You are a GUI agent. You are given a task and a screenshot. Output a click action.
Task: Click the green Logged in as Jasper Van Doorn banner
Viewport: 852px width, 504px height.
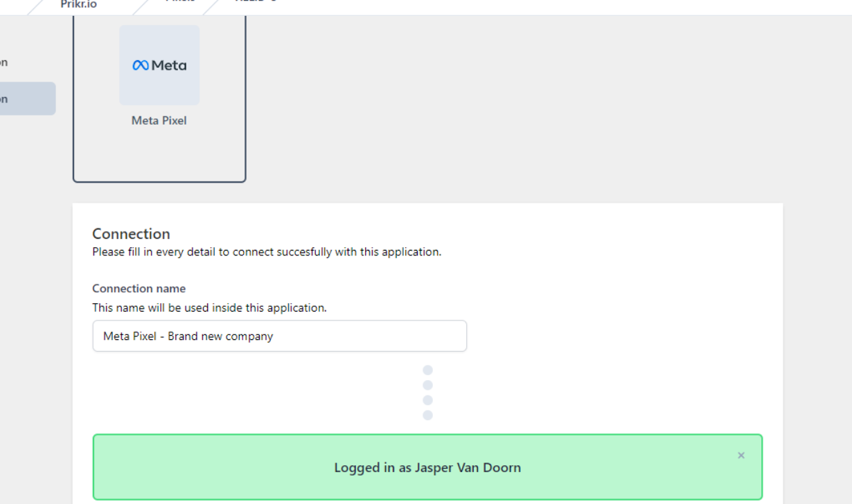tap(427, 467)
